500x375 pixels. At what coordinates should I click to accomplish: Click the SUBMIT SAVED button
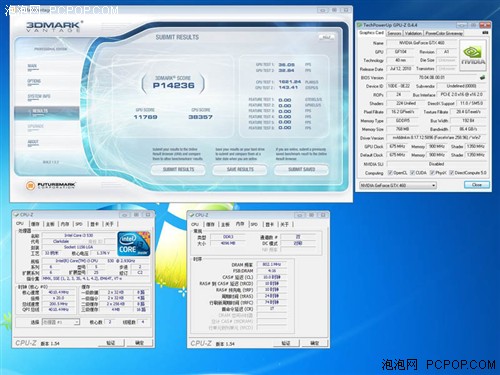coord(301,170)
